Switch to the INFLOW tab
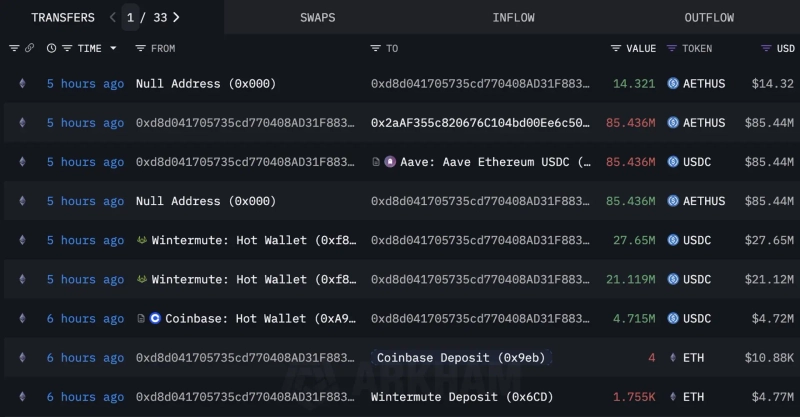 click(513, 17)
